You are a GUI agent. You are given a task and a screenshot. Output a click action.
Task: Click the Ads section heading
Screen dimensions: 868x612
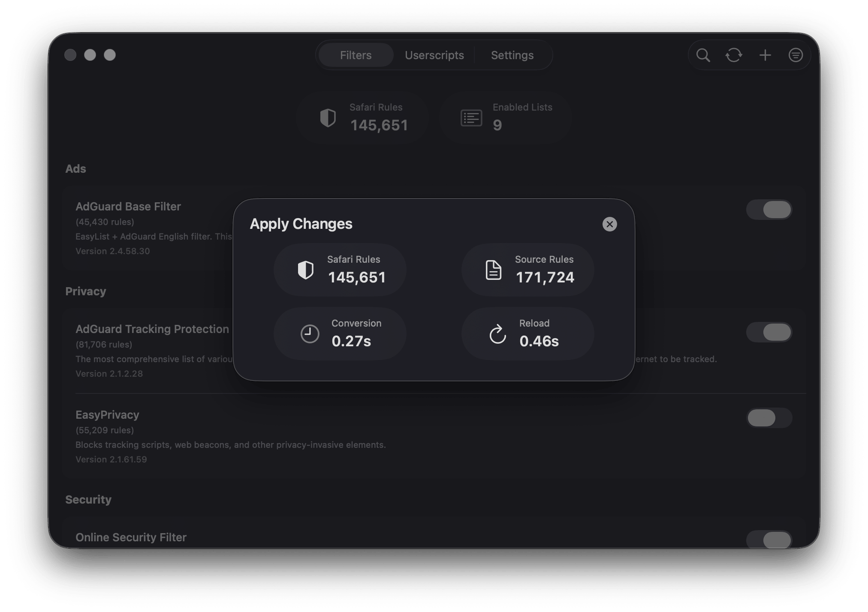[x=75, y=169]
